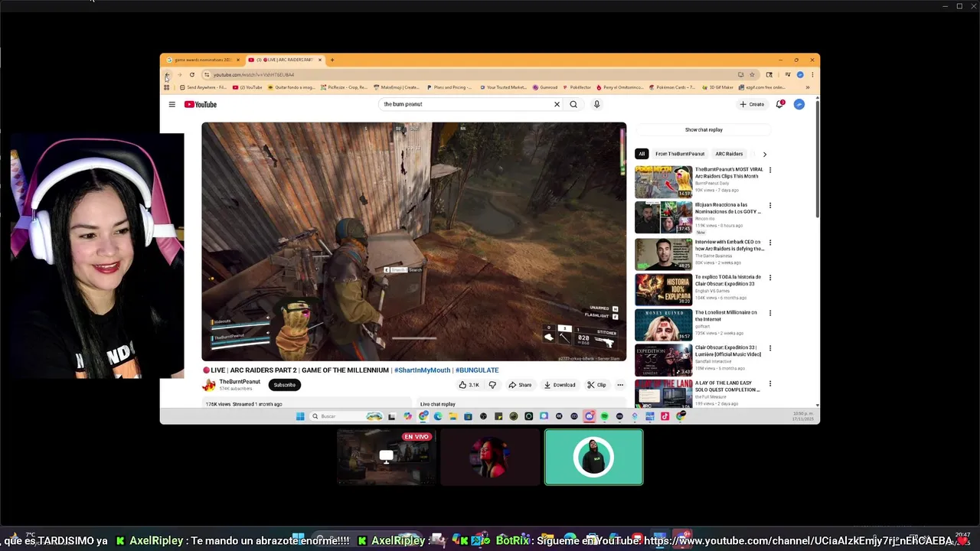The image size is (980, 551).
Task: Switch to the LIVE ARC RAIDERS tab
Action: tap(284, 60)
